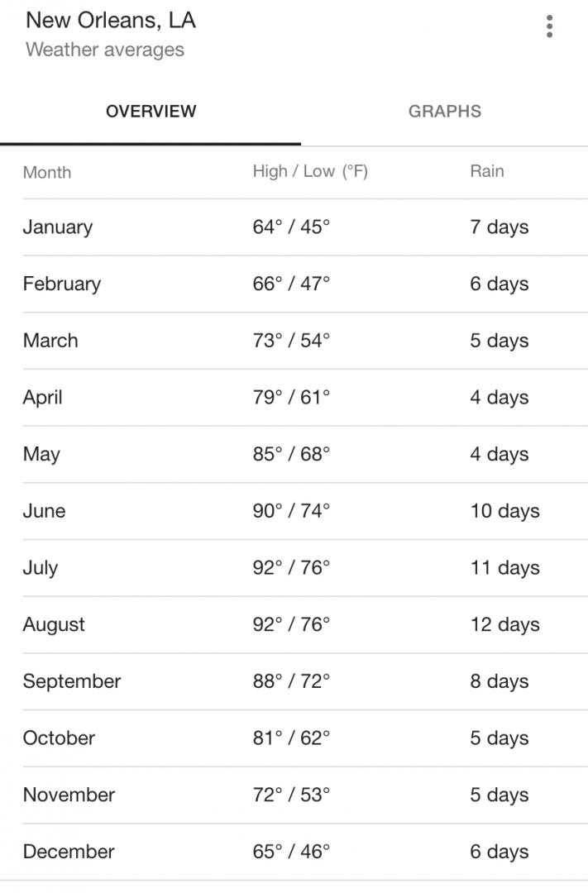Click the Month column header
The height and width of the screenshot is (893, 588).
pos(47,173)
